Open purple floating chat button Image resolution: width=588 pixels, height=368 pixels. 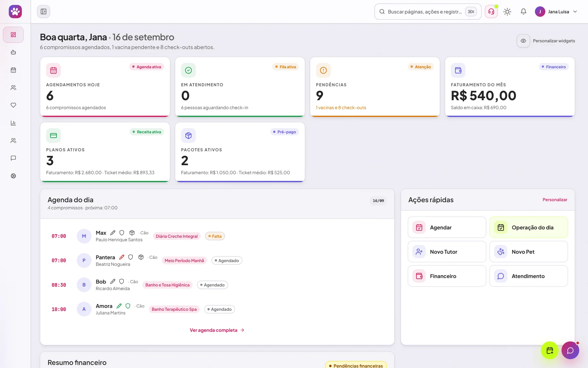(x=570, y=350)
